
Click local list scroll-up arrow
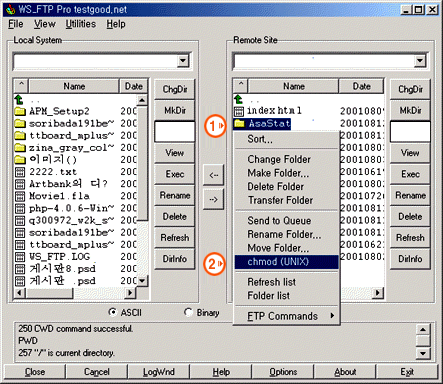pyautogui.click(x=142, y=100)
